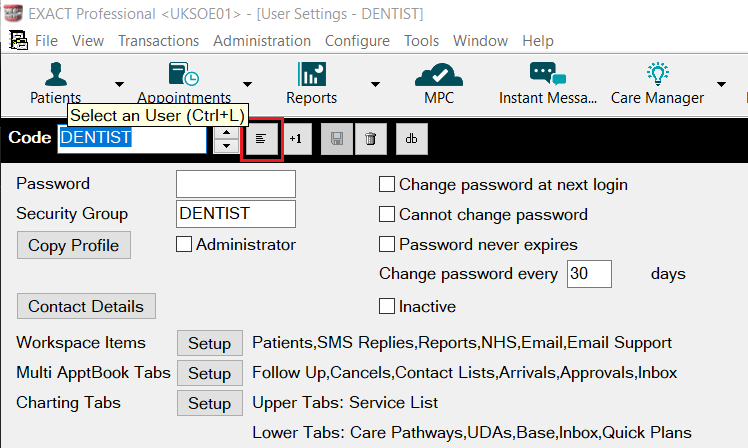Open the File menu
The height and width of the screenshot is (448, 748).
[46, 41]
